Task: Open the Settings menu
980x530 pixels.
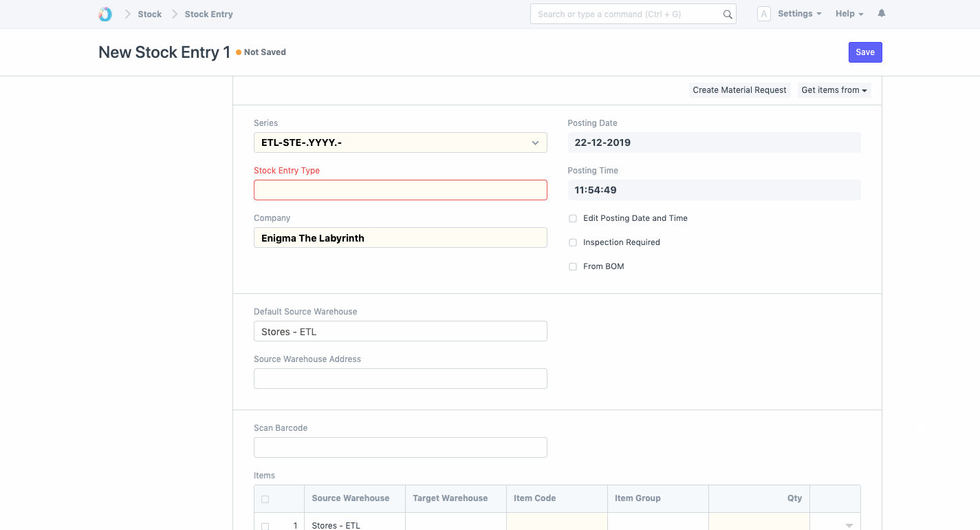Action: 799,14
